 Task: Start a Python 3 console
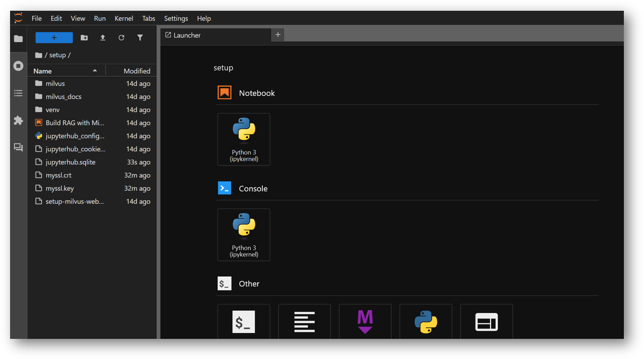(244, 235)
